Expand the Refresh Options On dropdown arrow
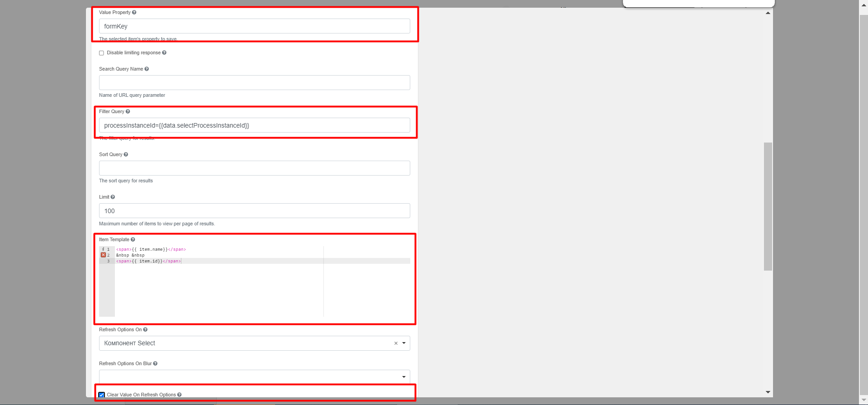This screenshot has width=868, height=405. coord(404,343)
